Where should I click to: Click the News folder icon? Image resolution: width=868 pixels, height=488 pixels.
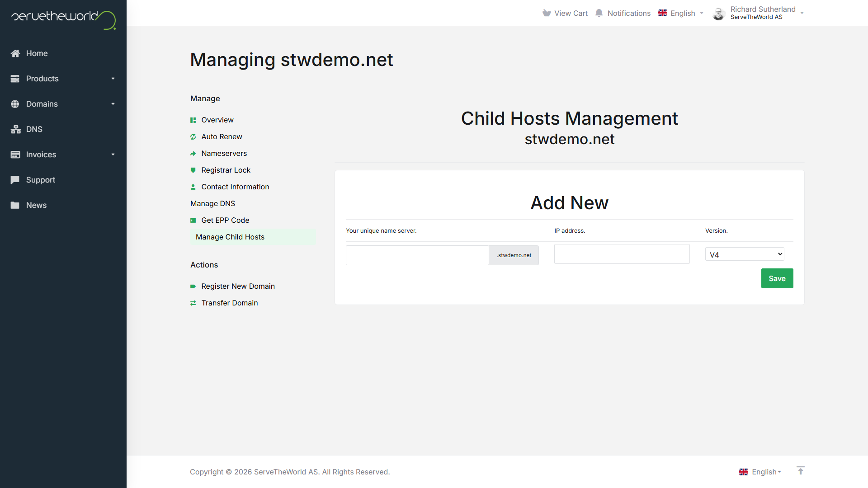point(15,205)
